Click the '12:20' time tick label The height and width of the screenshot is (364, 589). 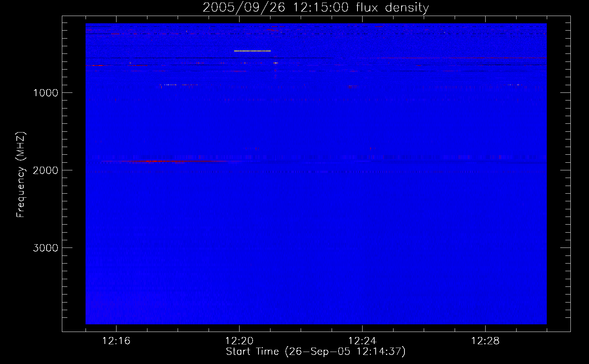239,341
